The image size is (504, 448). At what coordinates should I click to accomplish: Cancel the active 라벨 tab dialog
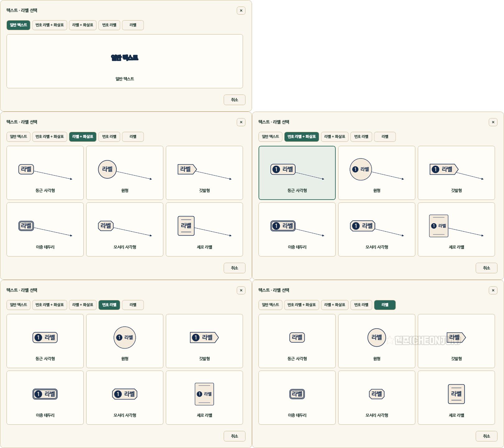487,436
